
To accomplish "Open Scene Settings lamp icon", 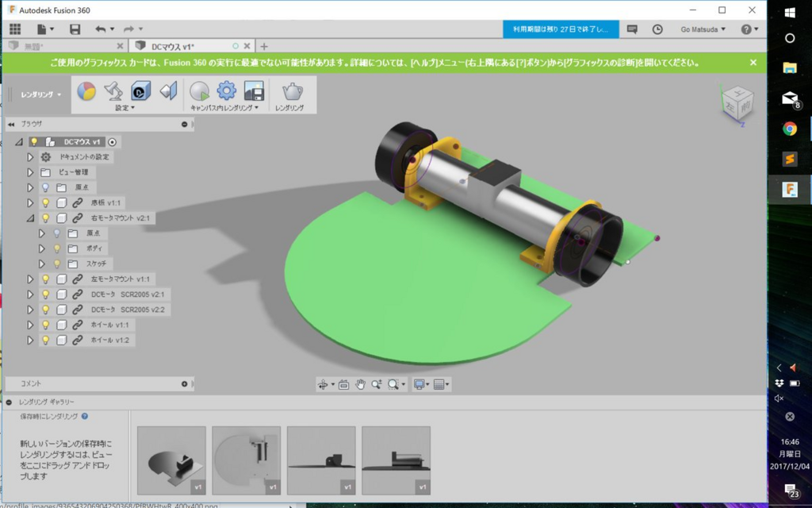I will (x=113, y=91).
